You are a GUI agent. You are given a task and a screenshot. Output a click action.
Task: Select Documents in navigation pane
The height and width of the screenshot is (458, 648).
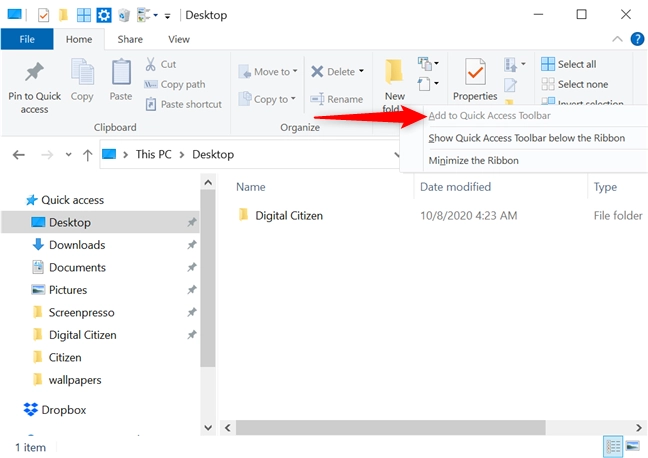[77, 267]
